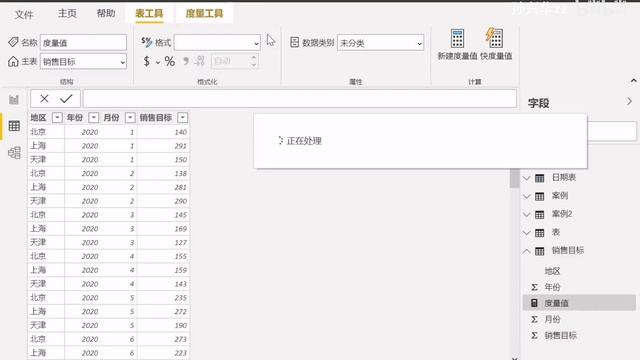Viewport: 640px width, 360px height.
Task: Select the 销售目标 column header
Action: pos(156,118)
